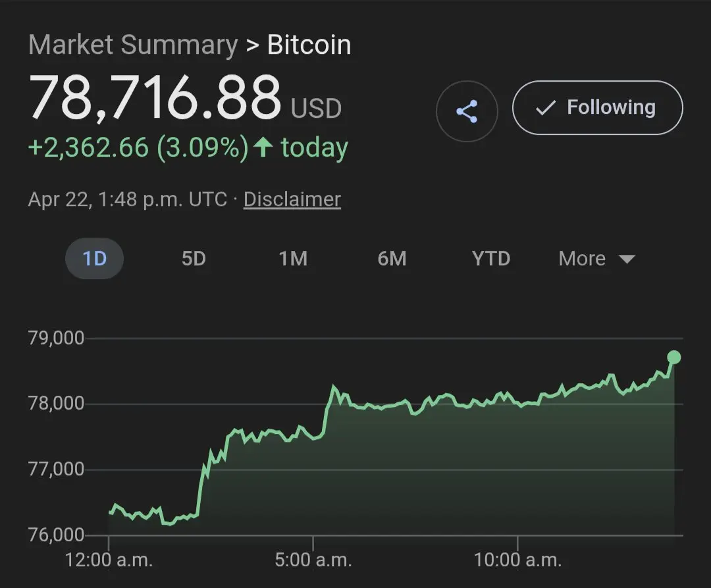711x588 pixels.
Task: Click the 10:00 a.m. axis label
Action: (x=518, y=560)
